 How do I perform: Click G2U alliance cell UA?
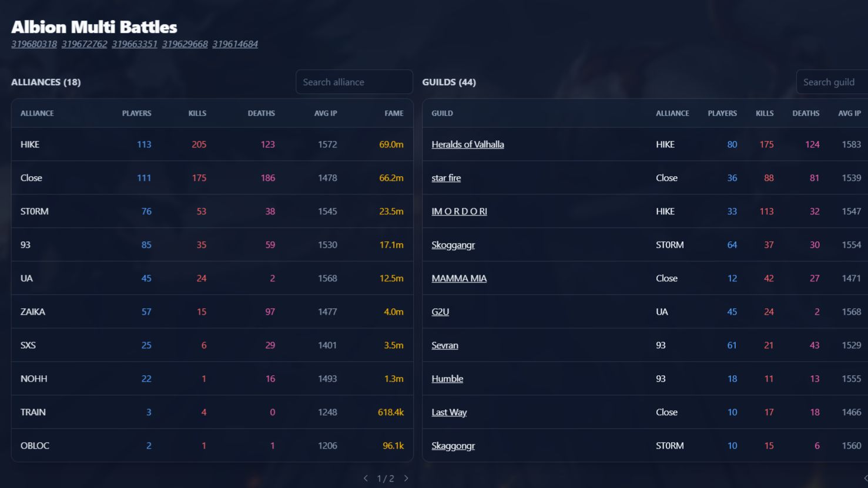coord(662,312)
